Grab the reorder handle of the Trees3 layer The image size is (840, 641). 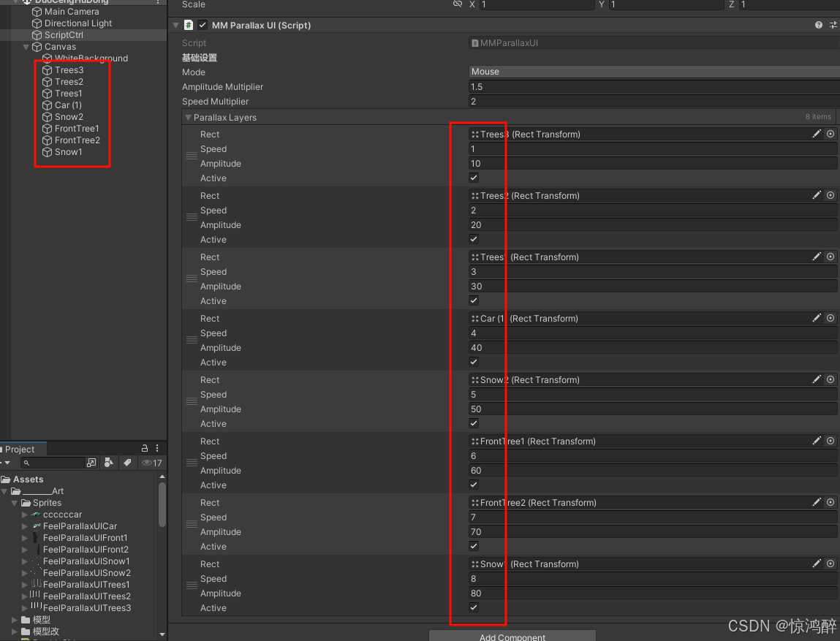click(192, 156)
